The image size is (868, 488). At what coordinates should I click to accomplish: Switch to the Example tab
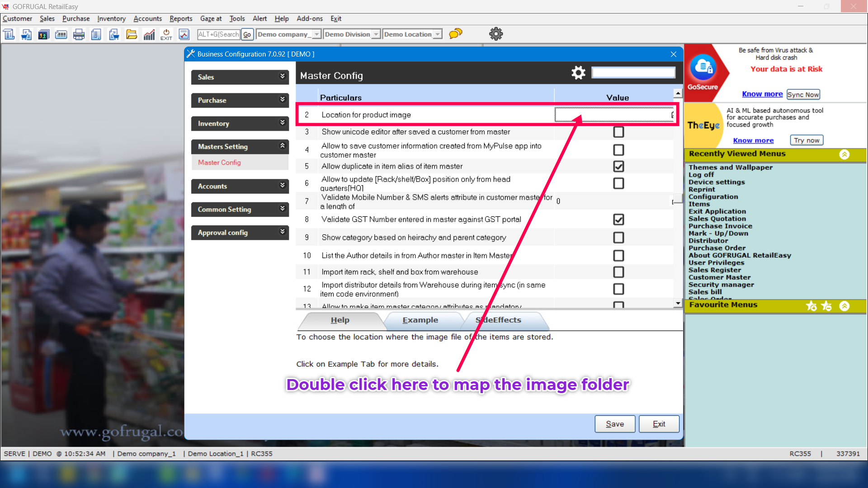tap(420, 320)
